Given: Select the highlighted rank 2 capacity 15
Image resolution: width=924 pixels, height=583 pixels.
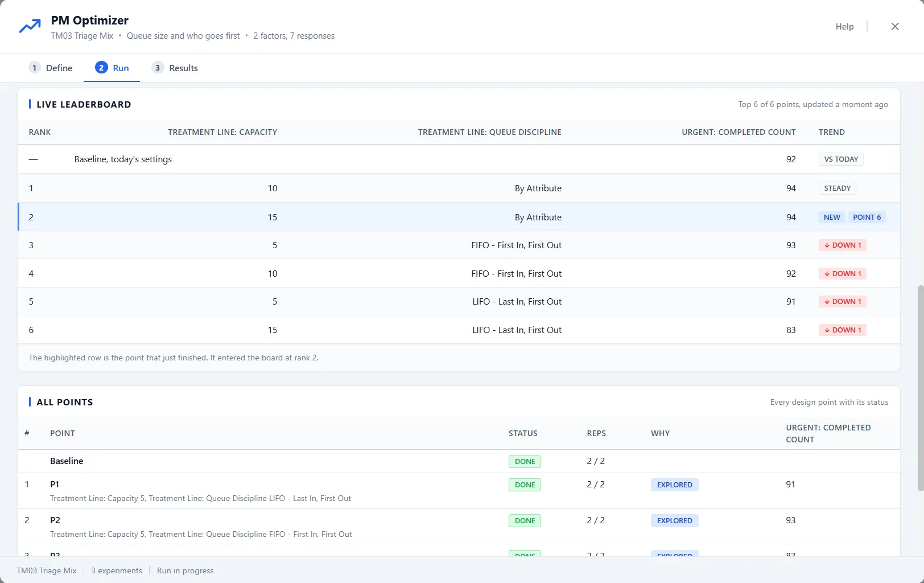Looking at the screenshot, I should click(x=273, y=217).
